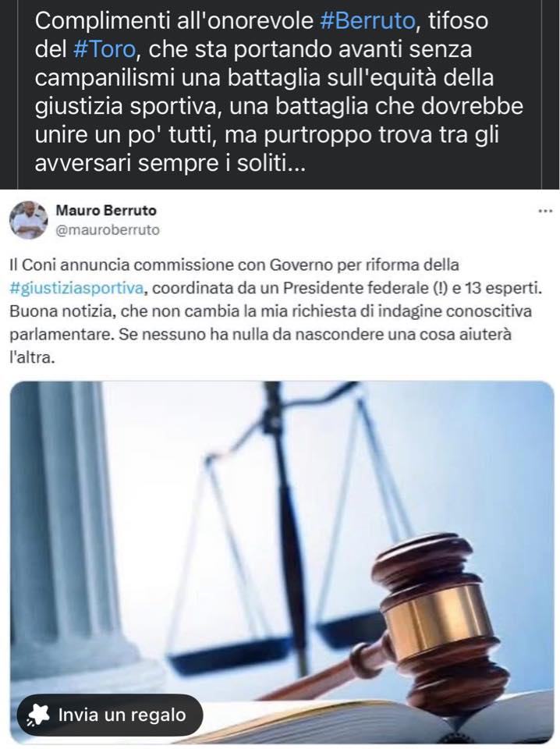Open the Mauro Berruto display name
Viewport: 560px width, 749px height.
coord(106,210)
